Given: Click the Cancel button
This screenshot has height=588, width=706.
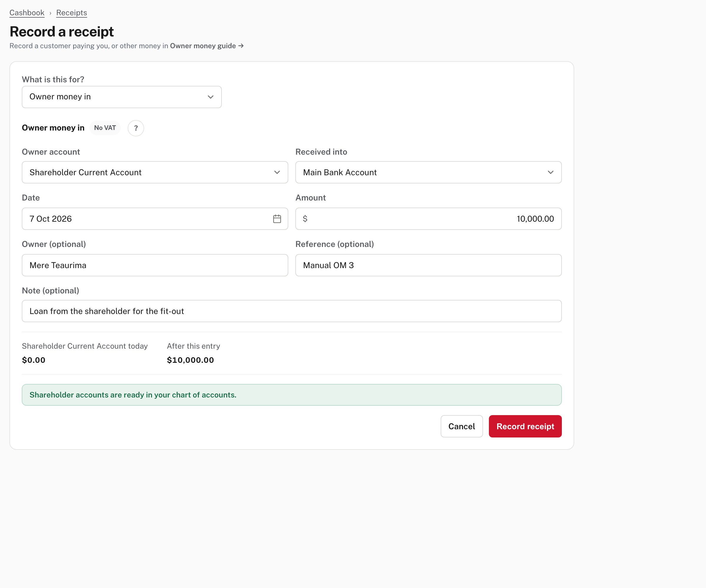Looking at the screenshot, I should pyautogui.click(x=462, y=426).
